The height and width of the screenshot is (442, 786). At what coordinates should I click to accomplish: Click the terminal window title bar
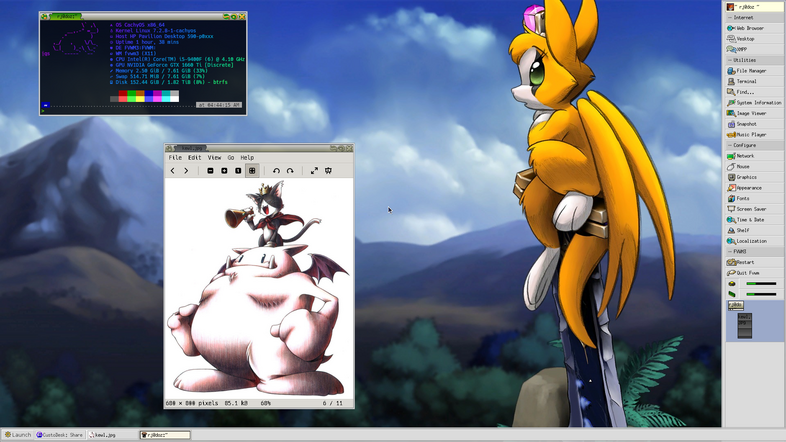pos(143,17)
